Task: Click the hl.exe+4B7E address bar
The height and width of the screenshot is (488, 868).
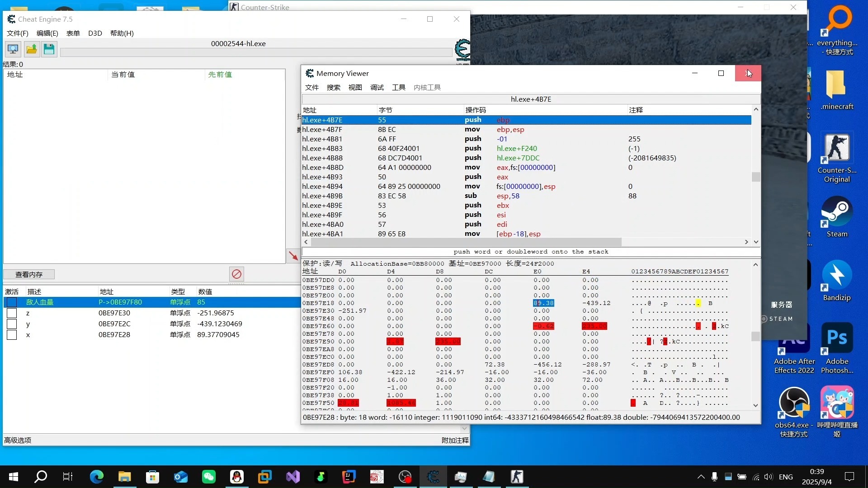Action: coord(531,99)
